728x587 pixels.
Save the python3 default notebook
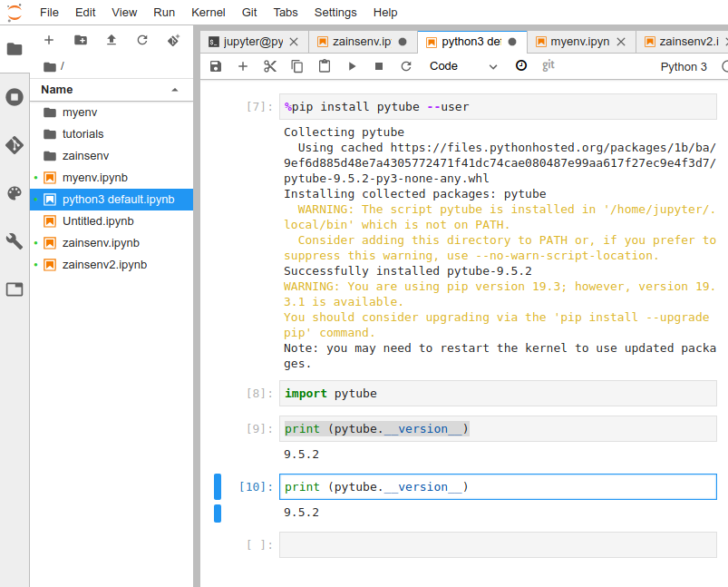[x=216, y=65]
